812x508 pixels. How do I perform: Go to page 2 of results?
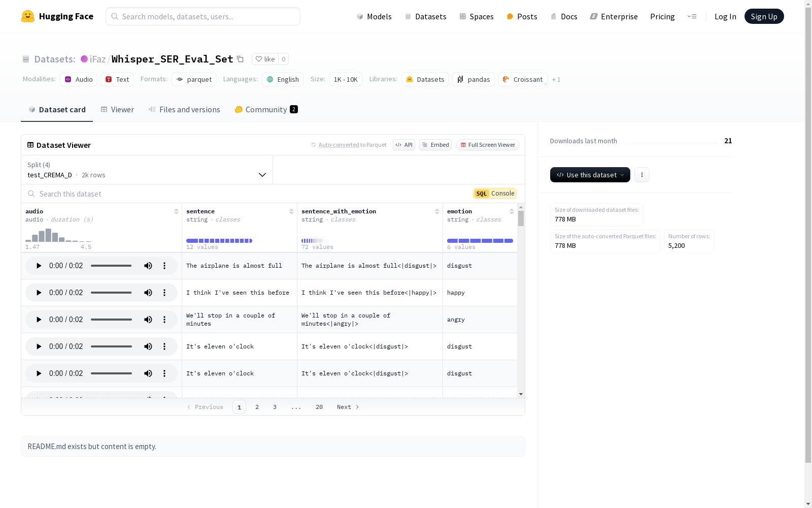pyautogui.click(x=257, y=407)
